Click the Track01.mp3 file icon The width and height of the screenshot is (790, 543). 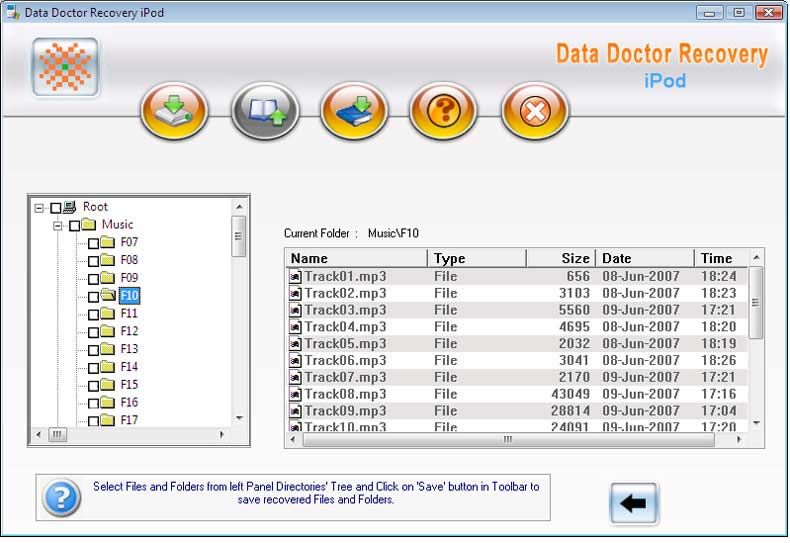pos(295,277)
